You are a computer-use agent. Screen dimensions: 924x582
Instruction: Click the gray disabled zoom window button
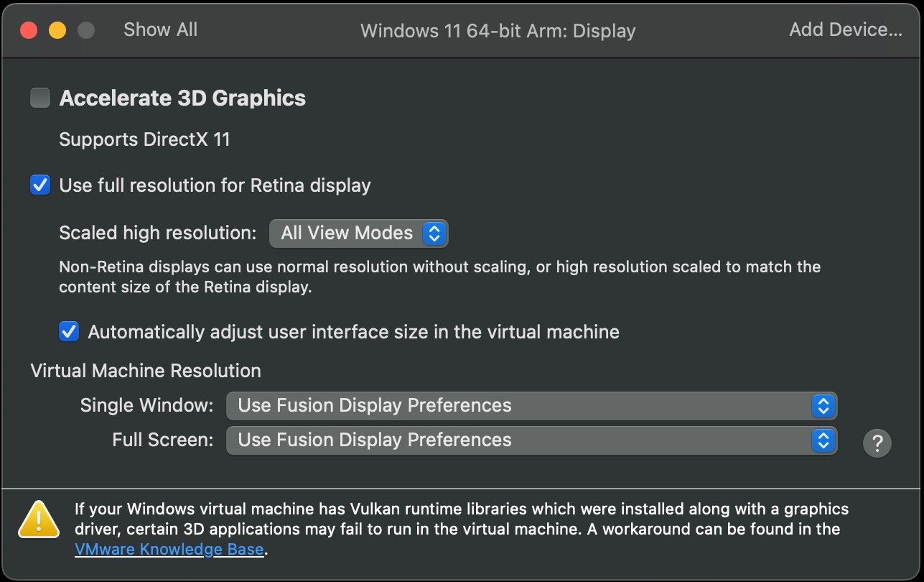click(86, 30)
